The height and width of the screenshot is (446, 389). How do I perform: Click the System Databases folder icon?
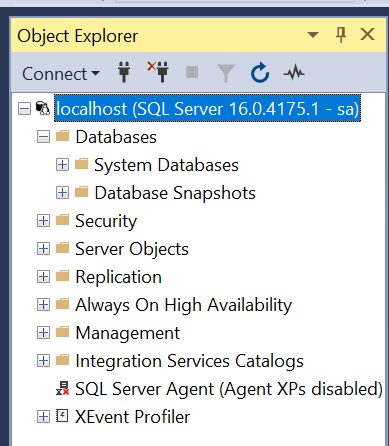click(81, 164)
